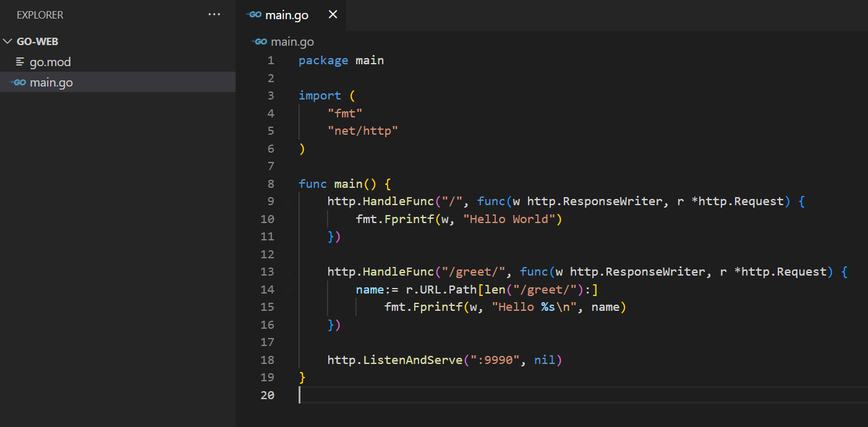Close the main.go editor tab
The image size is (868, 427).
coord(333,15)
